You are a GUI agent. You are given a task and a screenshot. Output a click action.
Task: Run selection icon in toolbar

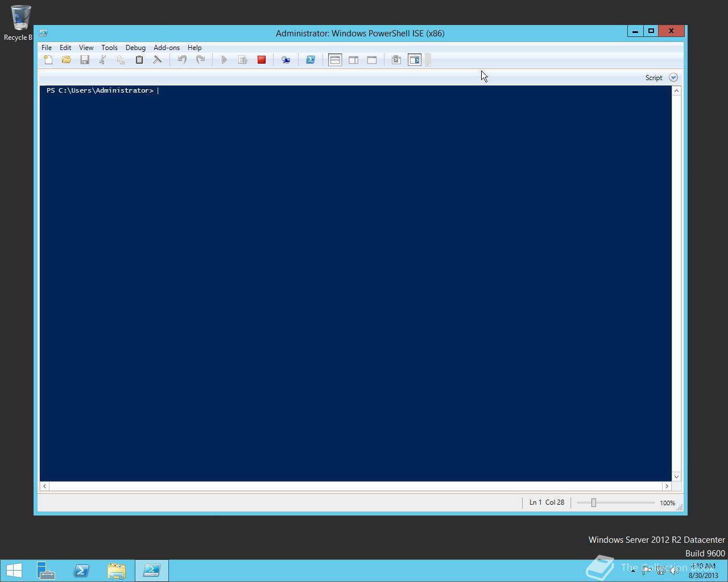pyautogui.click(x=243, y=60)
